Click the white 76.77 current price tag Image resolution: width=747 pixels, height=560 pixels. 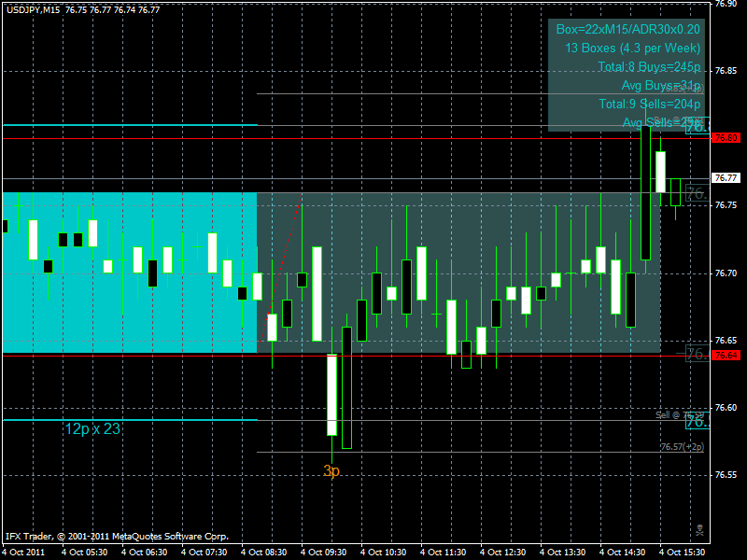click(726, 178)
